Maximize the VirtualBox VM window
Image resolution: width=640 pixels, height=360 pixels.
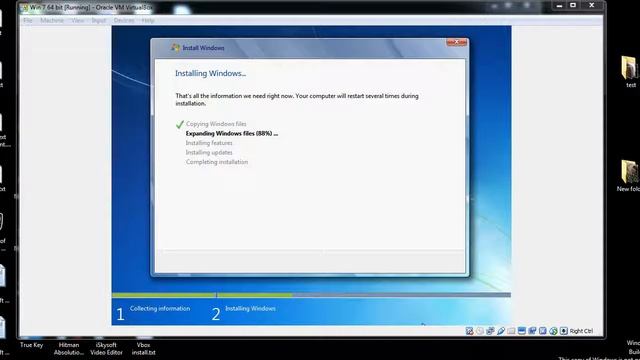click(573, 5)
